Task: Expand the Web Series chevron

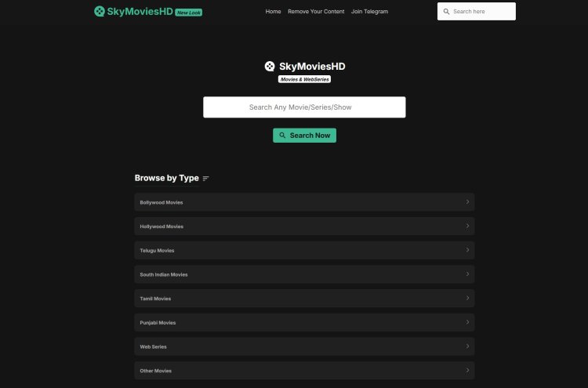Action: coord(467,346)
